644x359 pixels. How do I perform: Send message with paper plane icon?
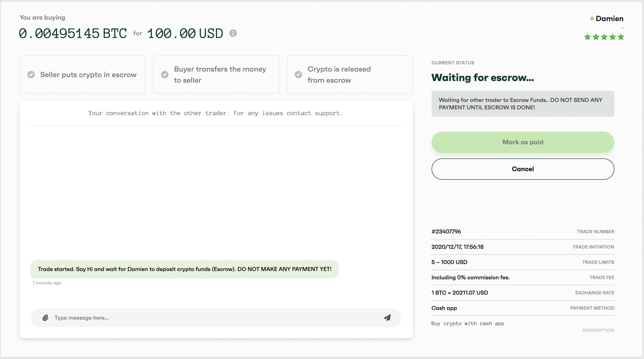[x=387, y=318]
